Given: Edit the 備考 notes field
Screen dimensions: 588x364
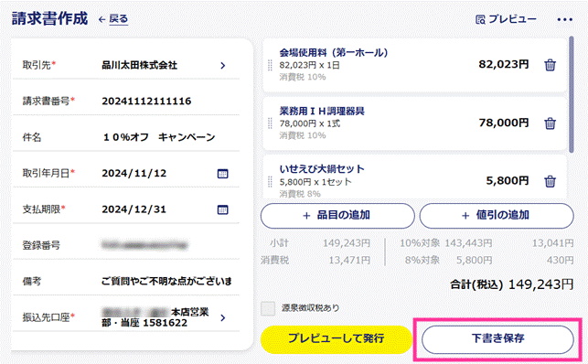Looking at the screenshot, I should click(166, 281).
